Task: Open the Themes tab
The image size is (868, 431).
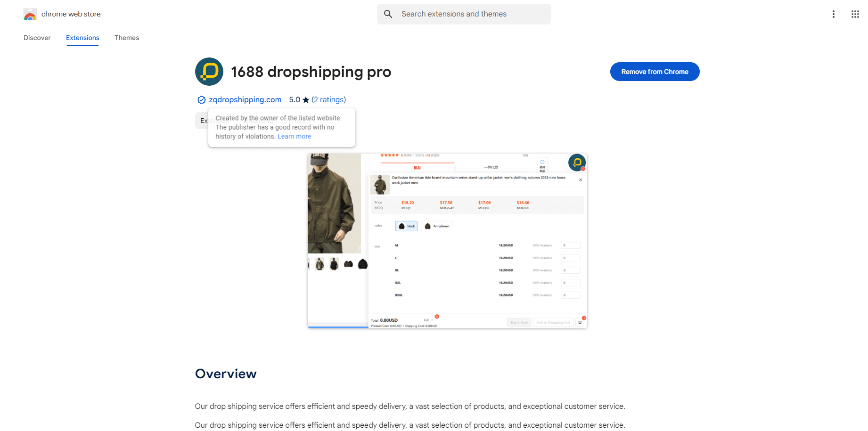Action: point(127,38)
